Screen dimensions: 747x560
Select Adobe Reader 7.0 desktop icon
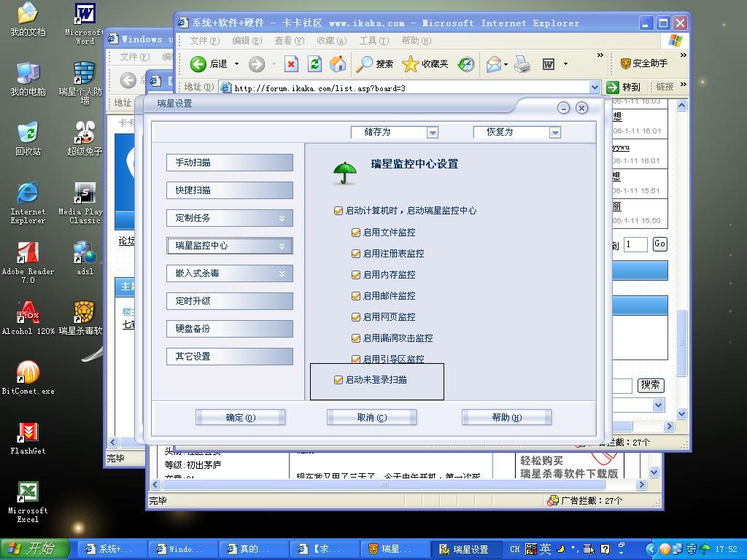tap(28, 262)
